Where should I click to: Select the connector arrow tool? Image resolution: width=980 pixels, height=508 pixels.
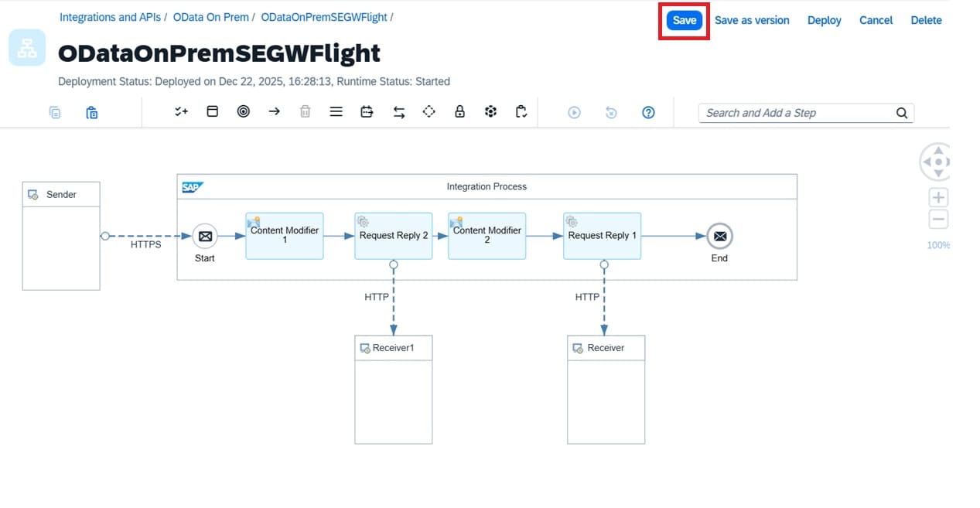(274, 112)
